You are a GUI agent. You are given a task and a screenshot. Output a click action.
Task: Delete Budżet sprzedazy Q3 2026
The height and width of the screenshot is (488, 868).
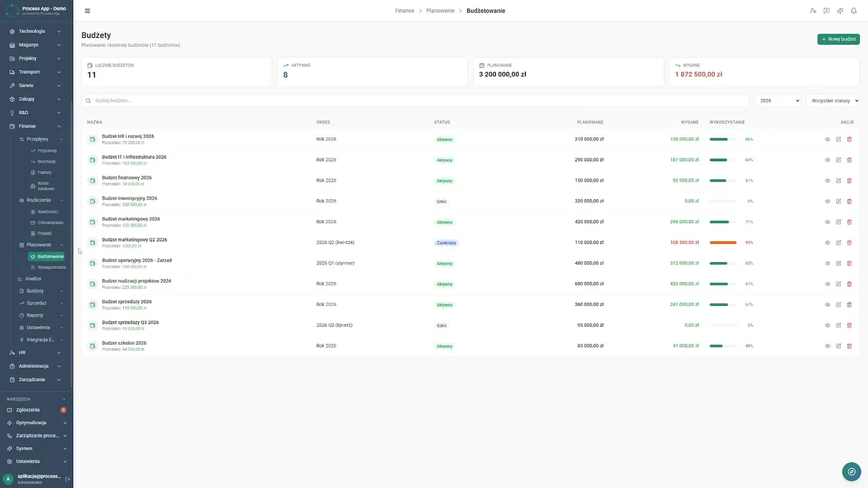tap(849, 325)
